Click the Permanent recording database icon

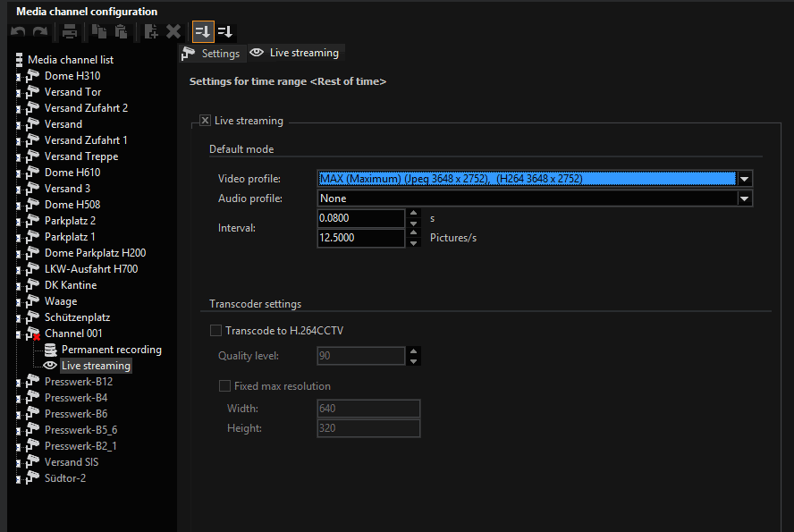pyautogui.click(x=51, y=350)
